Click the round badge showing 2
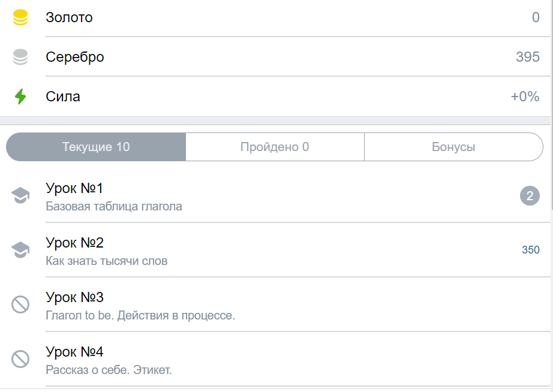553x392 pixels. (x=530, y=195)
